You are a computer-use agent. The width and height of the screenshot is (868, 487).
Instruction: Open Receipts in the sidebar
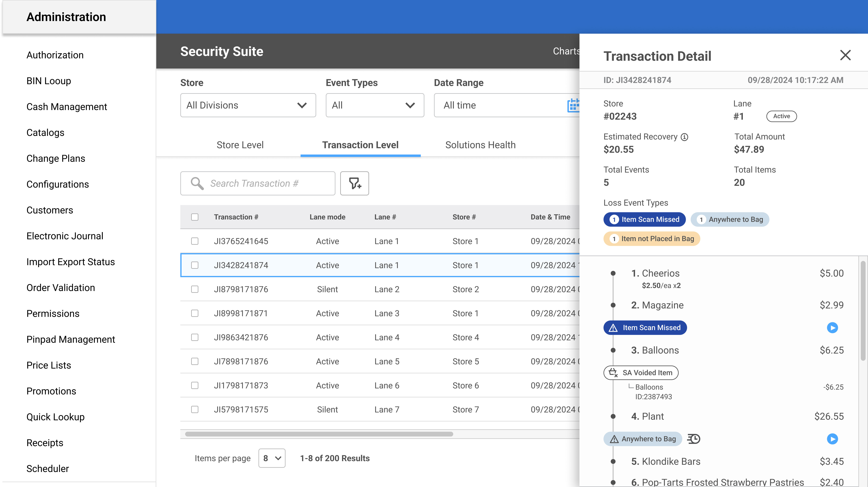(x=45, y=443)
